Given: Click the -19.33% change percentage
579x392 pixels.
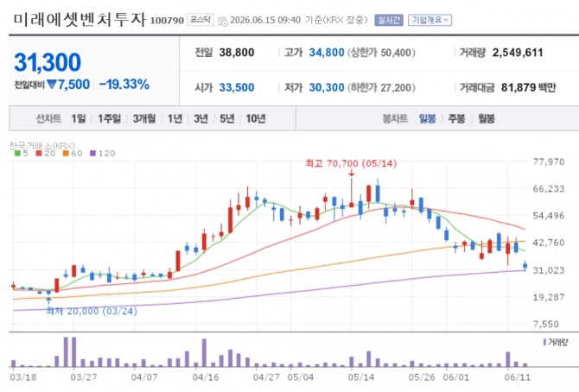Looking at the screenshot, I should pyautogui.click(x=124, y=84).
